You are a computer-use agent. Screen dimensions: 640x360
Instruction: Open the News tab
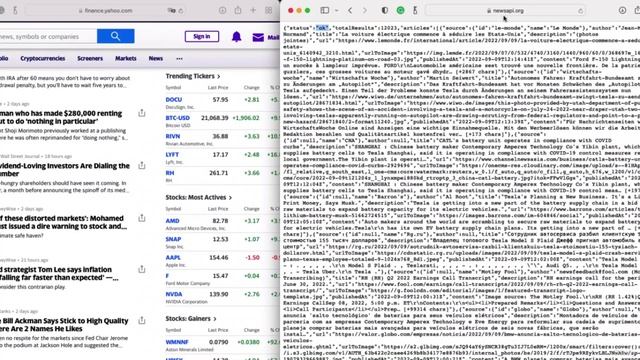[x=156, y=58]
